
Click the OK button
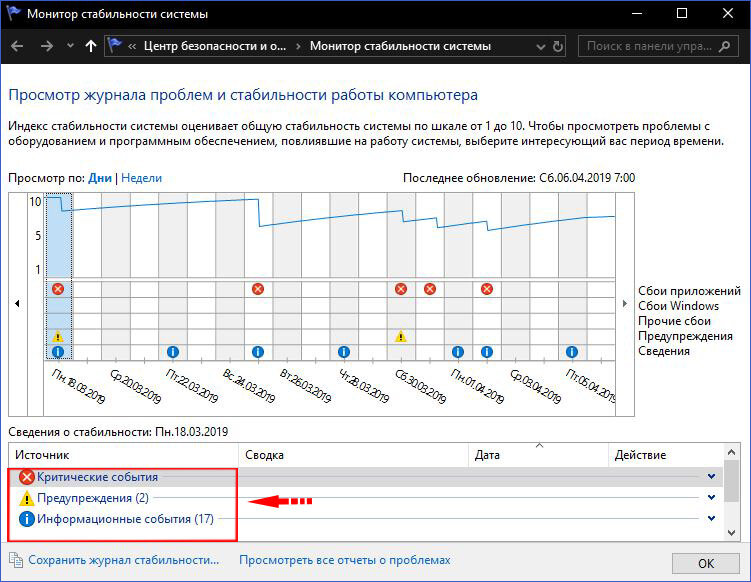click(706, 563)
